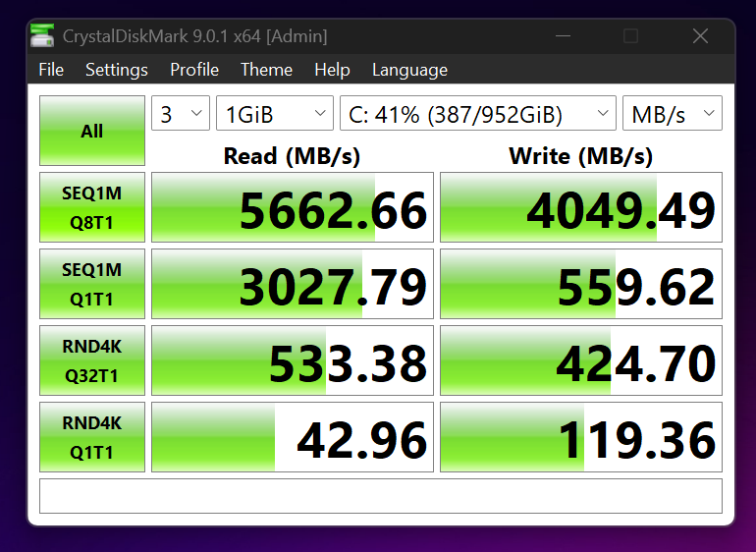756x552 pixels.
Task: Run the RND4K Q1T1 benchmark
Action: [x=92, y=437]
